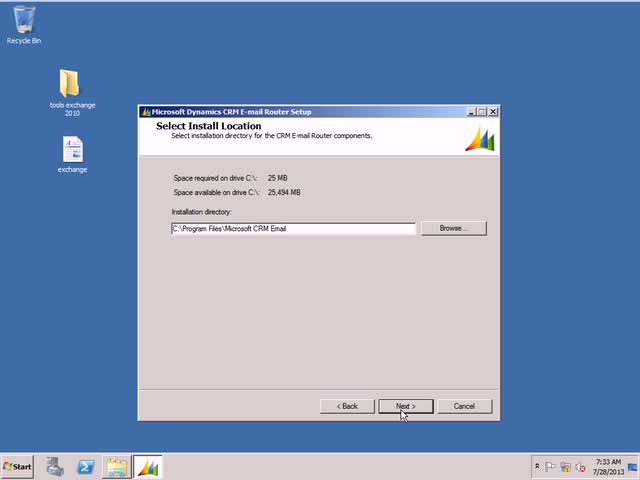Viewport: 640px width, 480px height.
Task: Close the CRM E-mail Router Setup window
Action: [493, 111]
